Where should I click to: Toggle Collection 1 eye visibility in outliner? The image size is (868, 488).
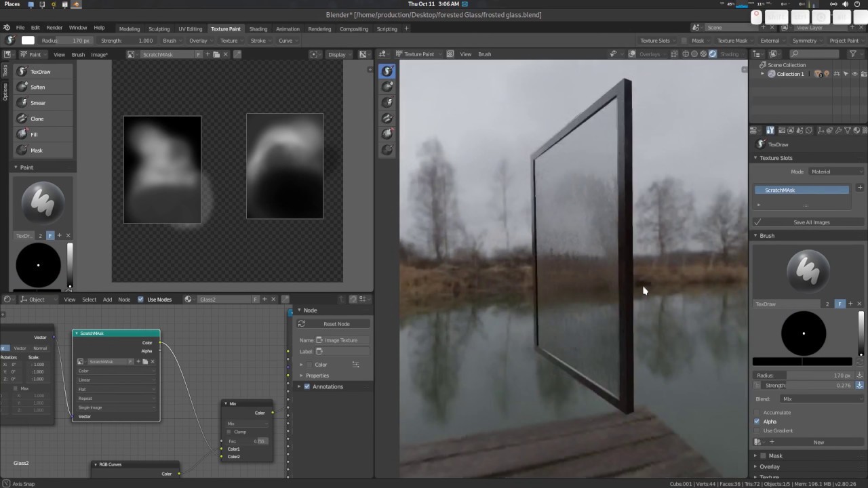854,74
